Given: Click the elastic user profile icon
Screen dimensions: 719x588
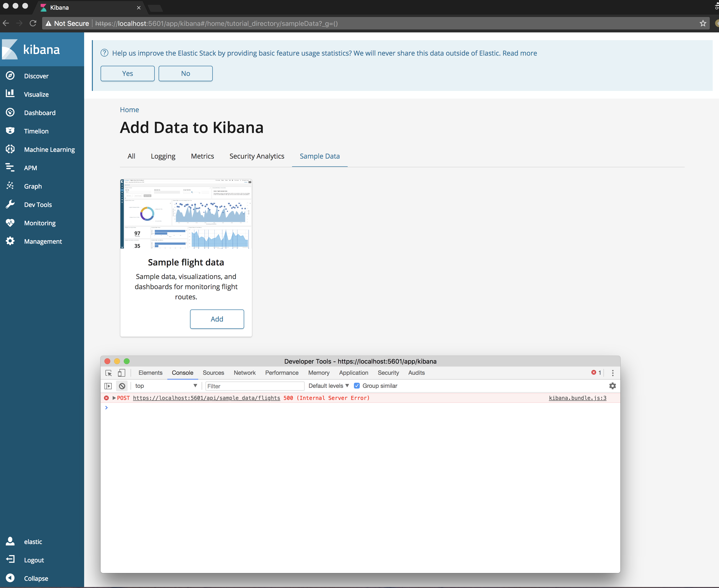Looking at the screenshot, I should coord(10,541).
